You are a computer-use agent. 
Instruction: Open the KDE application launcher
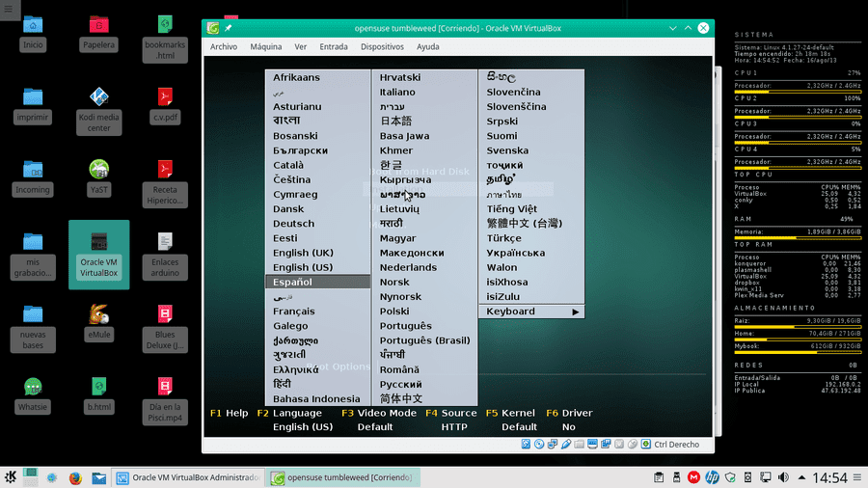coord(11,477)
